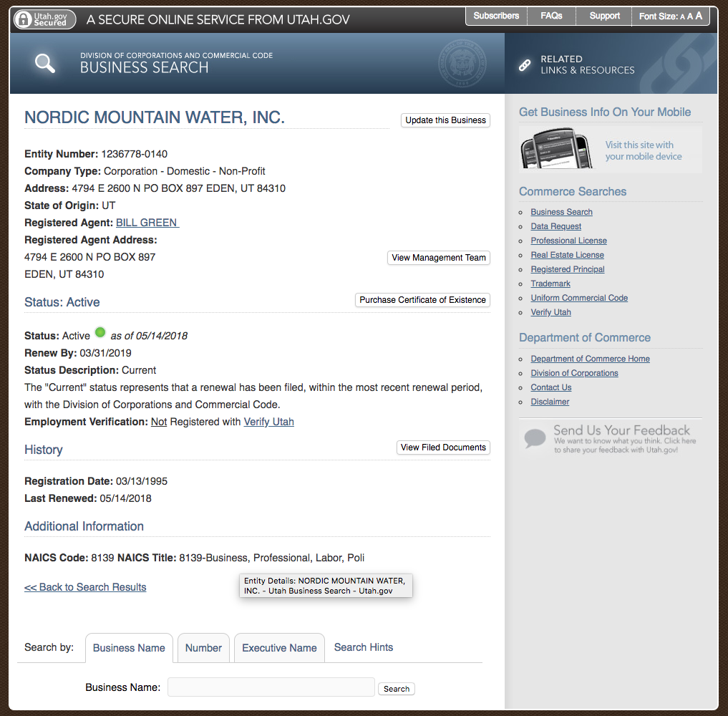Click View Management Team button
Image resolution: width=728 pixels, height=716 pixels.
tap(439, 258)
